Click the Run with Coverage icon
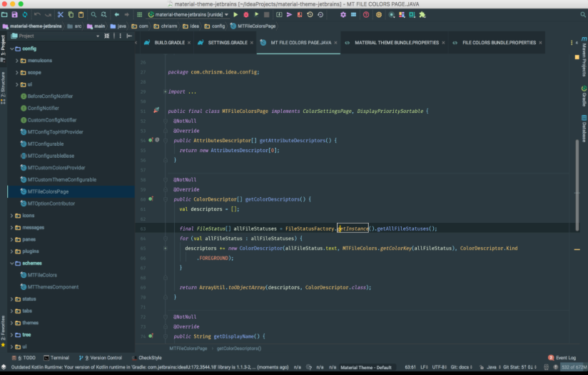588x375 pixels. click(x=256, y=14)
